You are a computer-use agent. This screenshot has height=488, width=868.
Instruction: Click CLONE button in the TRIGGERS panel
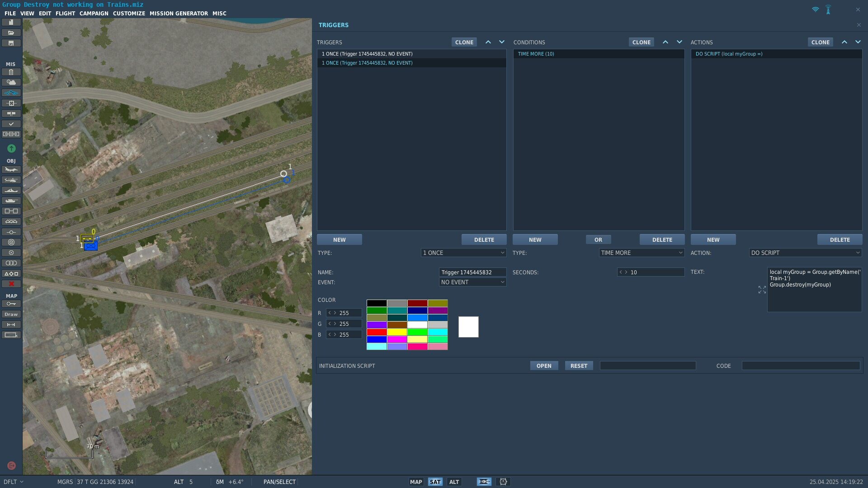pos(464,42)
